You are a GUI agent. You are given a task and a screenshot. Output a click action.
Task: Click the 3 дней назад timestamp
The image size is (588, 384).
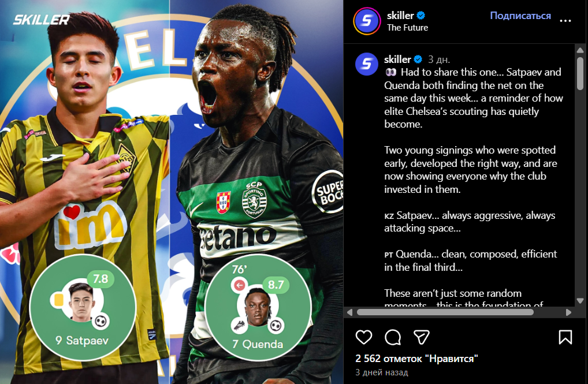pyautogui.click(x=381, y=372)
